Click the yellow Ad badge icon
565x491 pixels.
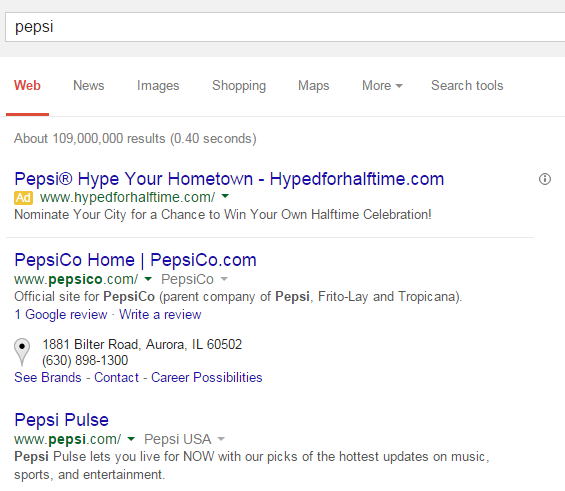coord(23,198)
